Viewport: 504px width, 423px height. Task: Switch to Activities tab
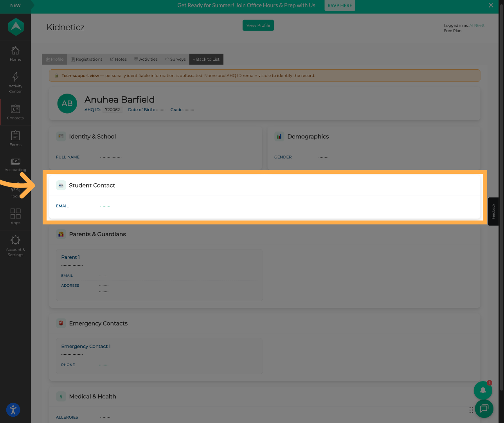[x=146, y=59]
